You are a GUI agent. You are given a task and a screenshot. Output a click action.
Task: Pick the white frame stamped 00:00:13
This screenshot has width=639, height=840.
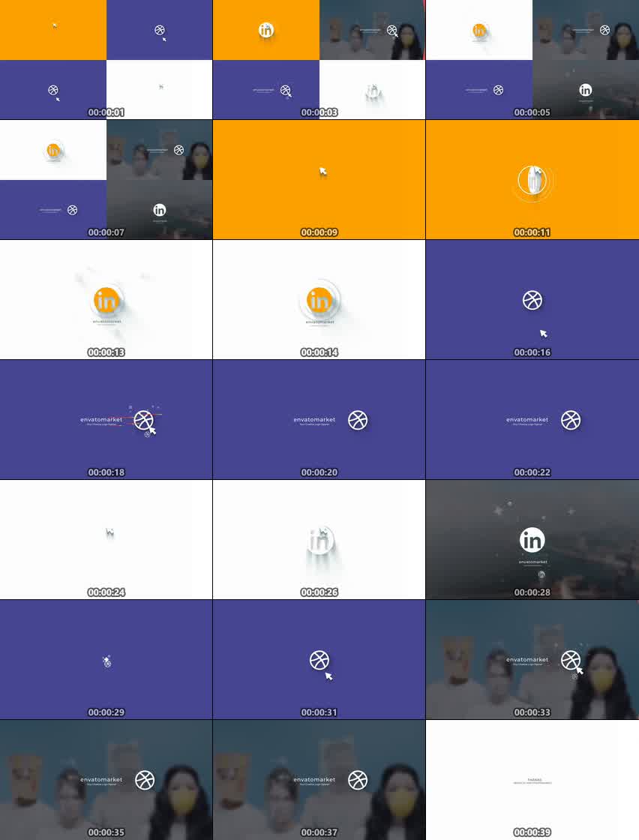coord(106,299)
